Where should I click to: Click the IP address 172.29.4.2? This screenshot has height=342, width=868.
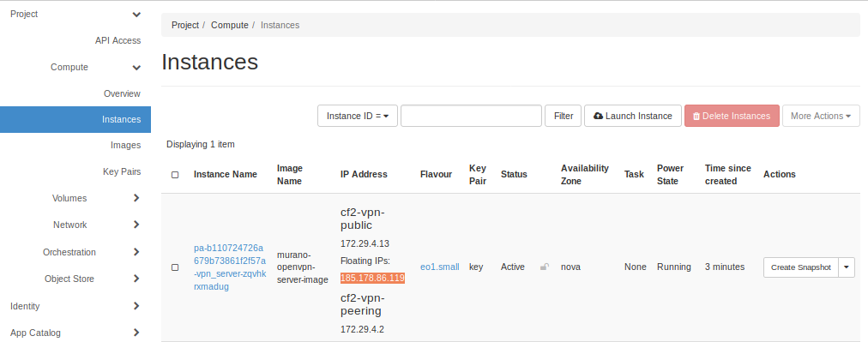(363, 329)
